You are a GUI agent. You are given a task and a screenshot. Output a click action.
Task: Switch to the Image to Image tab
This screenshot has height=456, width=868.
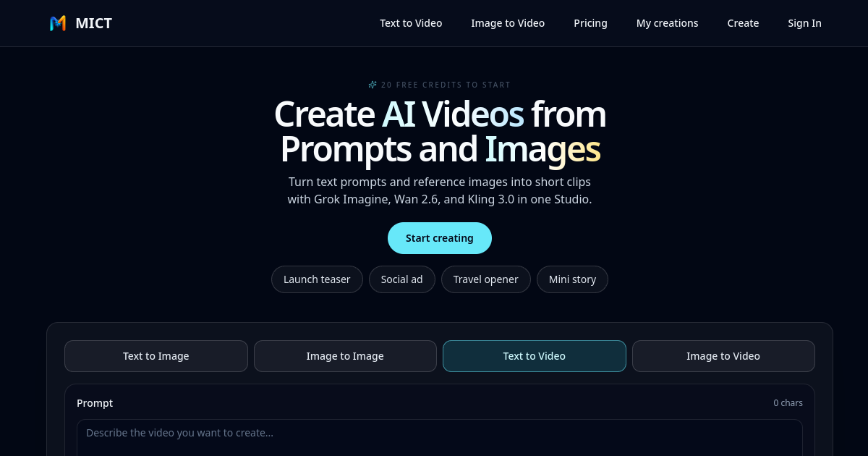click(x=345, y=356)
